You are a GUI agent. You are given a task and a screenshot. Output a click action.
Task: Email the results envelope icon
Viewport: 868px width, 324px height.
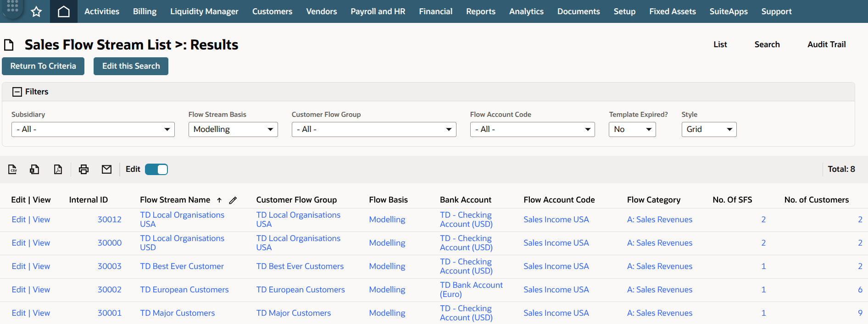tap(106, 170)
